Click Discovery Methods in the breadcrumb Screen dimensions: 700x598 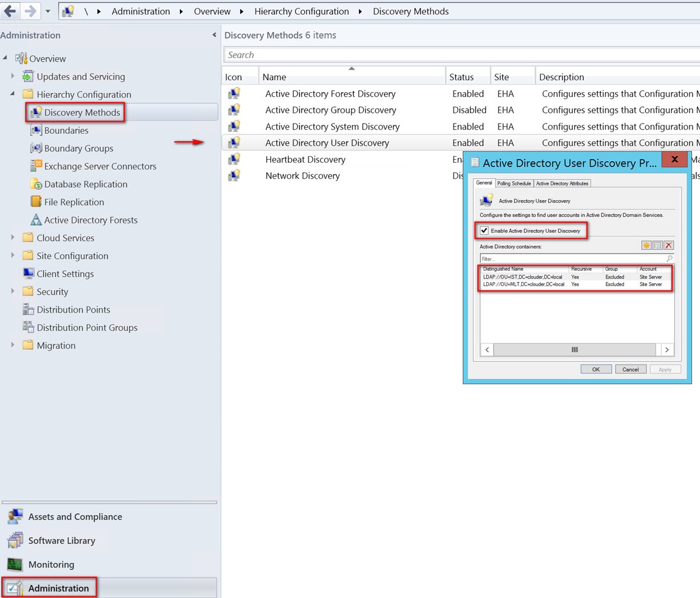(x=411, y=11)
